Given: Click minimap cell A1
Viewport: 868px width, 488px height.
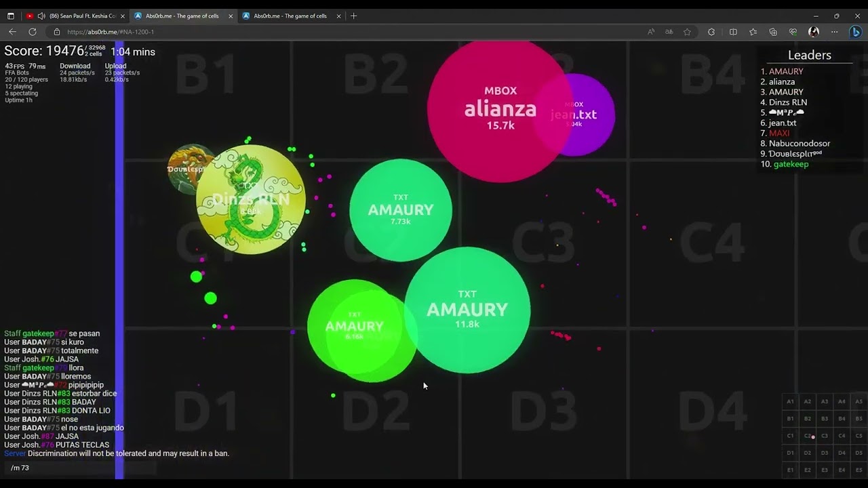Looking at the screenshot, I should pyautogui.click(x=790, y=401).
